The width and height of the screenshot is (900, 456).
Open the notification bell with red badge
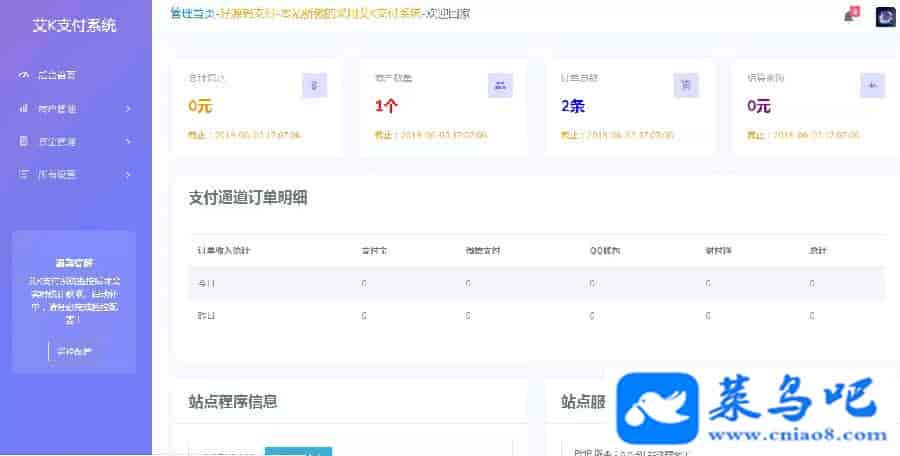[x=852, y=14]
